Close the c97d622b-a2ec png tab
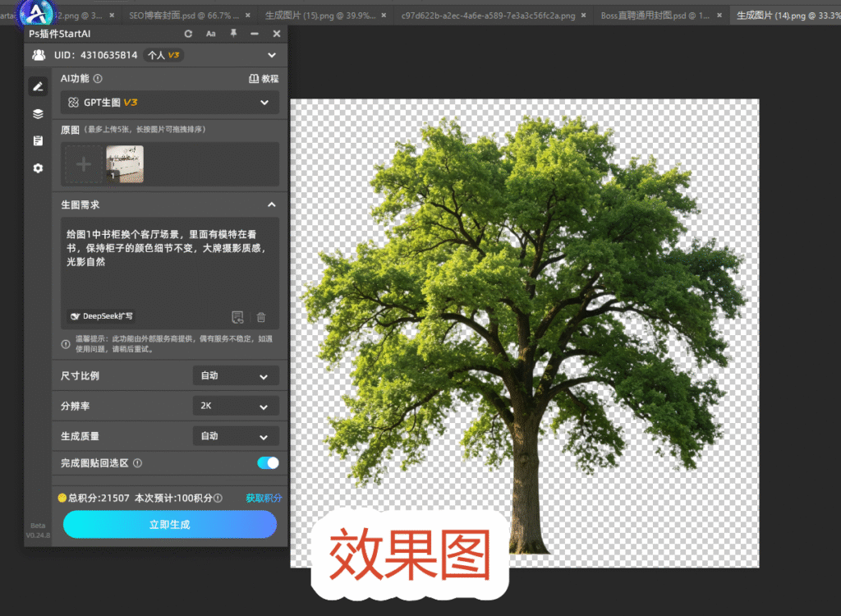The image size is (841, 616). pyautogui.click(x=584, y=16)
